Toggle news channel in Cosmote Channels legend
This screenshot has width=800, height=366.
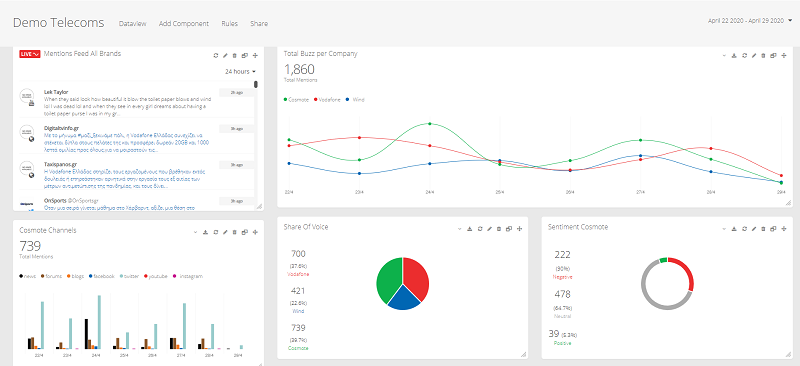[28, 276]
